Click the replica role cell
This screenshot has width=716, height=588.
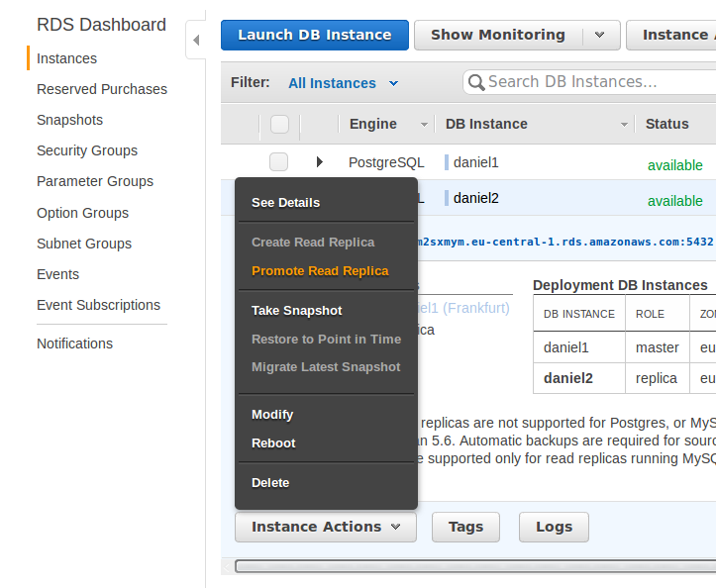point(657,378)
